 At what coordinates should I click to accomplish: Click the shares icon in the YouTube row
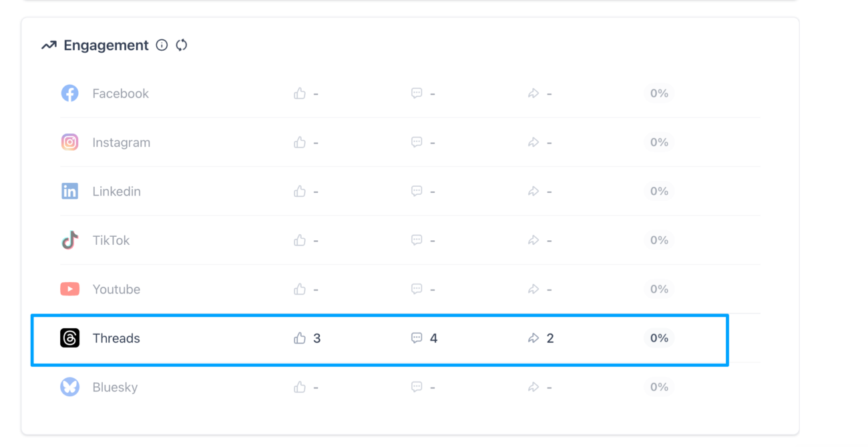coord(533,289)
